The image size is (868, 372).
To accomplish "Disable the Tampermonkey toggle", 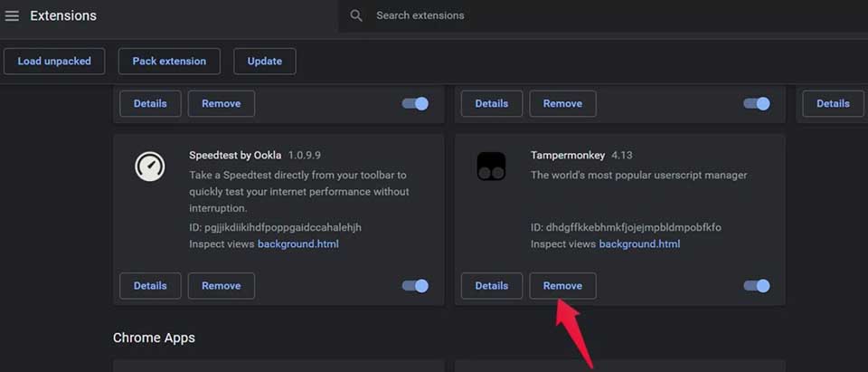I will click(x=757, y=285).
